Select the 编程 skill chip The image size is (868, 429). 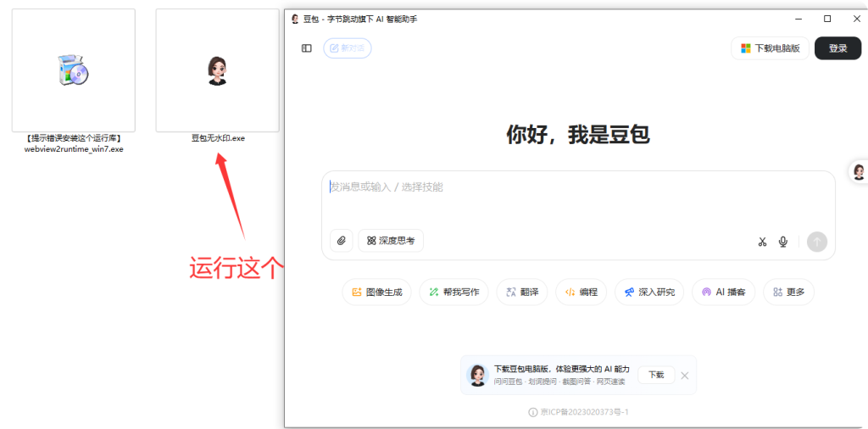581,292
